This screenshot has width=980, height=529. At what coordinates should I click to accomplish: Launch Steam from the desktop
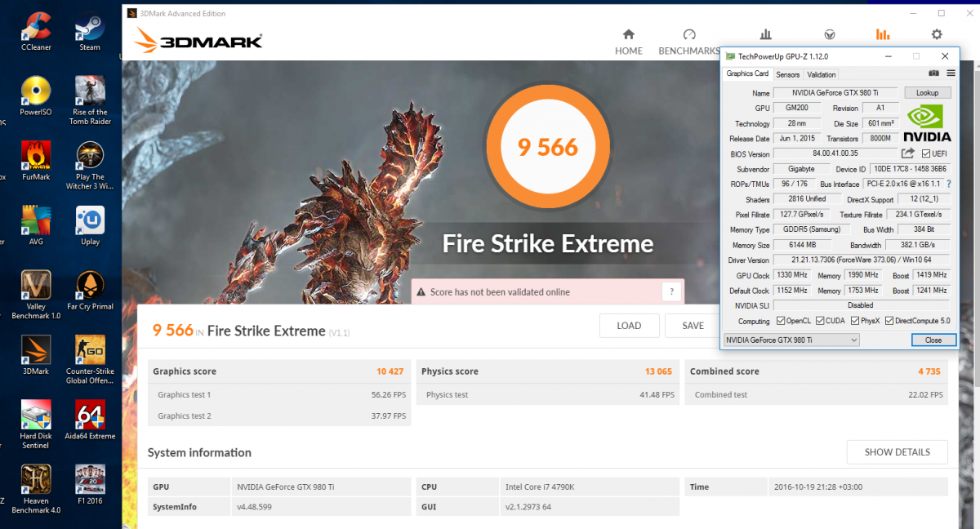(90, 32)
